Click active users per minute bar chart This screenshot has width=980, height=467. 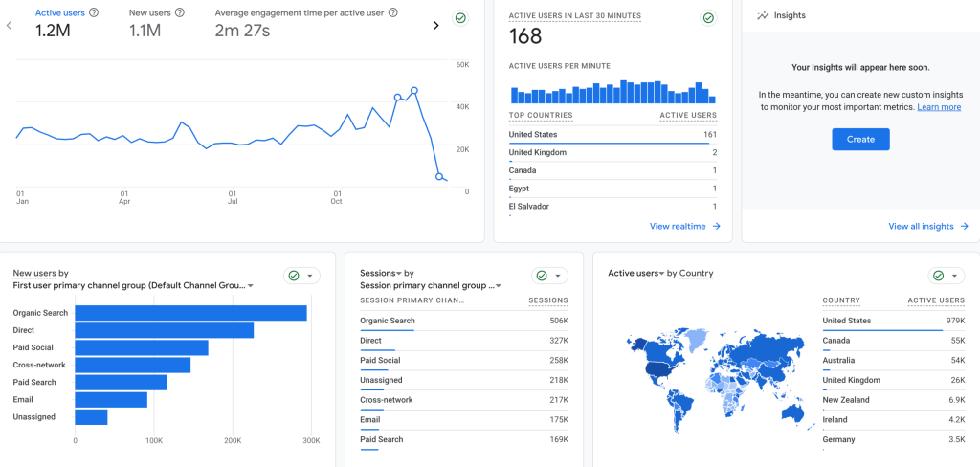[613, 91]
